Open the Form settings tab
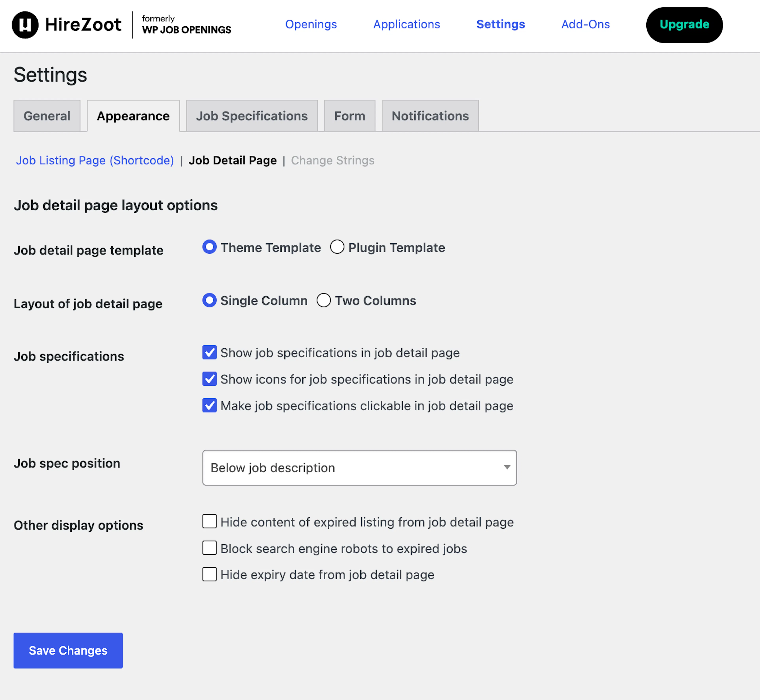The height and width of the screenshot is (700, 760). (x=350, y=116)
